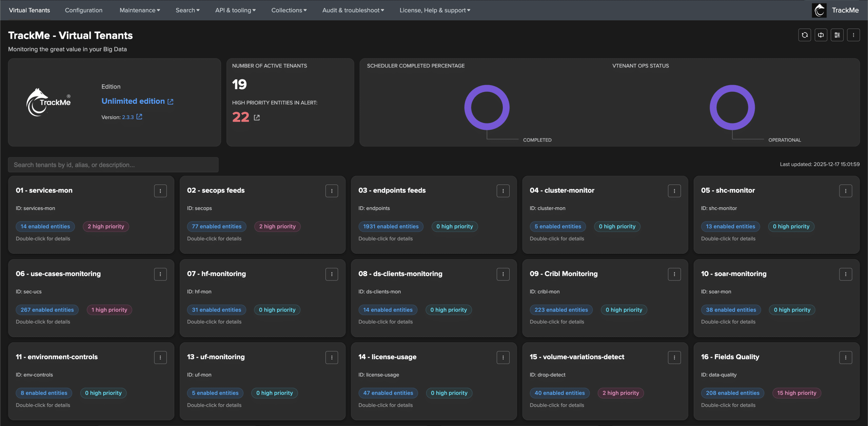Open external link icon next to 22 alerts
Viewport: 868px width, 426px height.
coord(257,118)
